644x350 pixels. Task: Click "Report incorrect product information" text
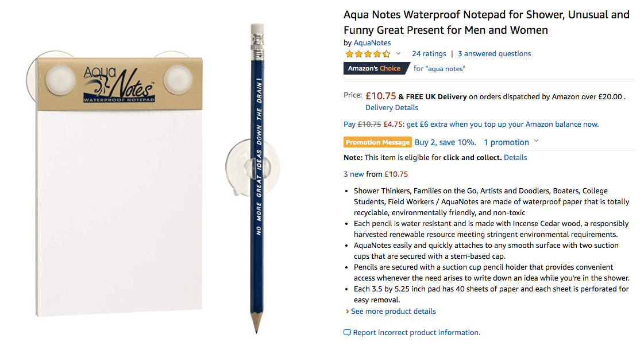[x=416, y=333]
